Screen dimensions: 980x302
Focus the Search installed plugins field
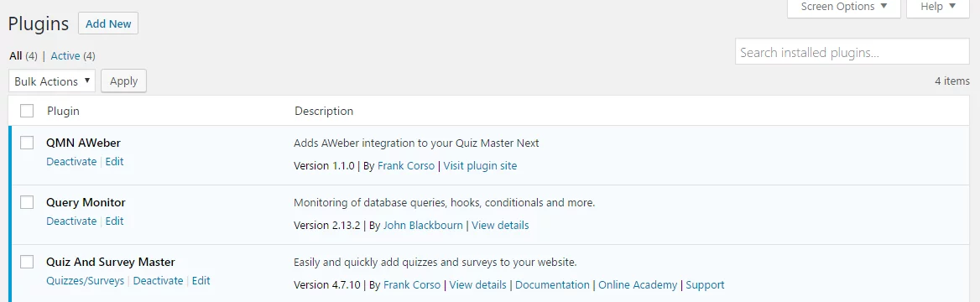pyautogui.click(x=852, y=53)
